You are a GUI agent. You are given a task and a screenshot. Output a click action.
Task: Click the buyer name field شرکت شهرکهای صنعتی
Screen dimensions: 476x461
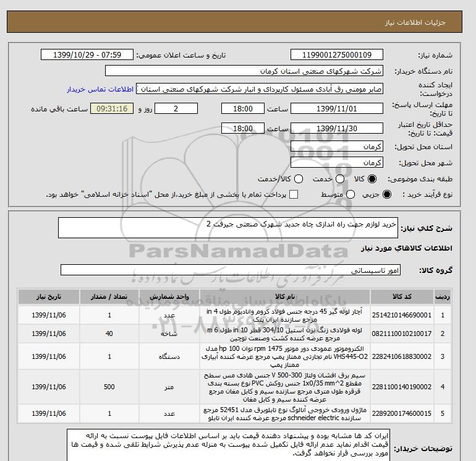point(244,71)
